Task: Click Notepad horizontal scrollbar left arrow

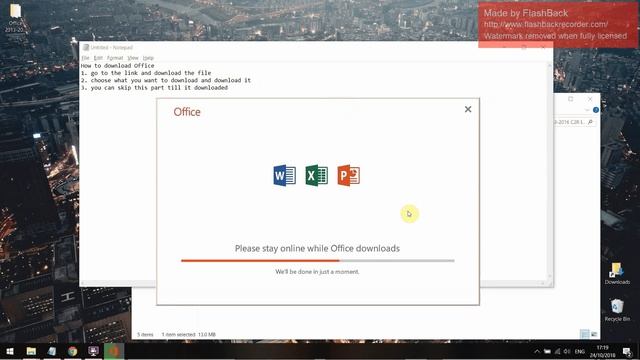Action: (83, 283)
